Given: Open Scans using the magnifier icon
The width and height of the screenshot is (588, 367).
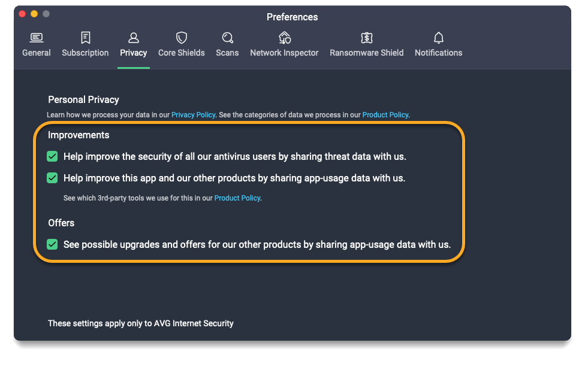Looking at the screenshot, I should 227,38.
